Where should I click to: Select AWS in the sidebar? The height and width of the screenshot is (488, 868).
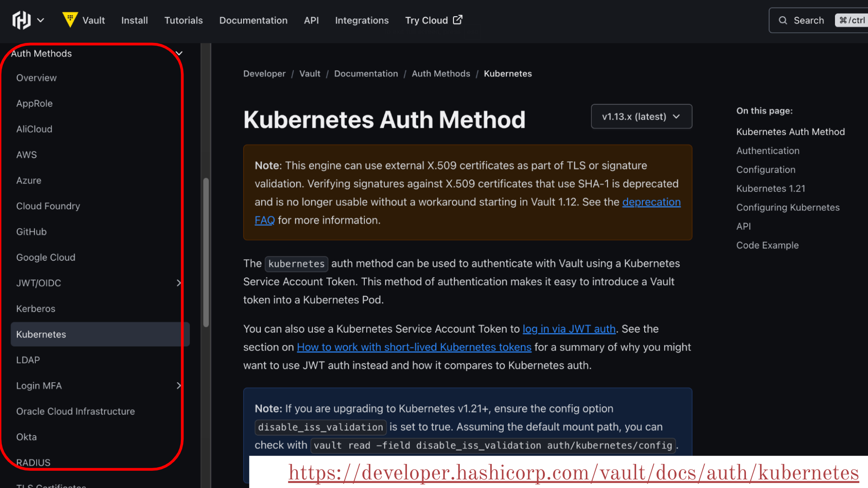tap(26, 155)
